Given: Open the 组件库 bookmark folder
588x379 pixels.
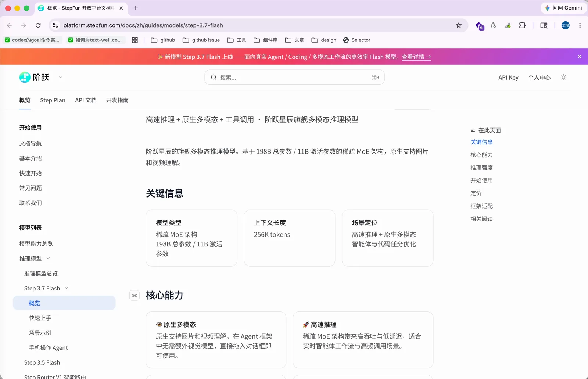Looking at the screenshot, I should coord(265,40).
